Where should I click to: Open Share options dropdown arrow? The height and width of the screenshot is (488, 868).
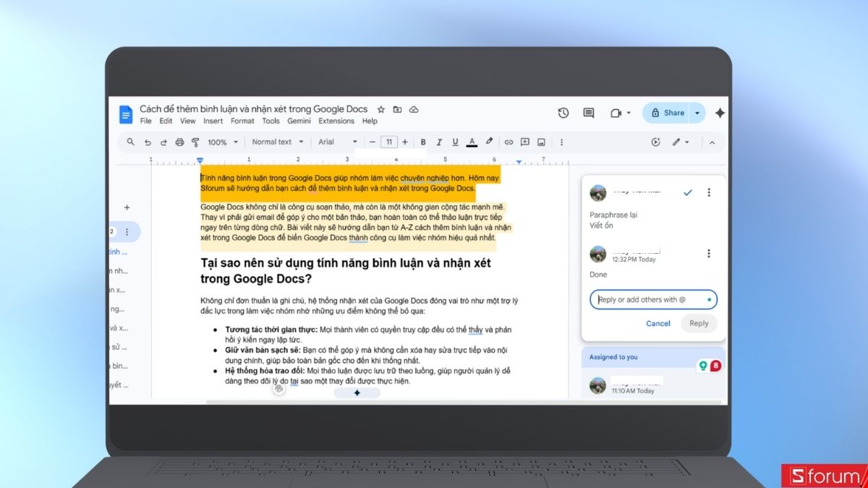697,113
